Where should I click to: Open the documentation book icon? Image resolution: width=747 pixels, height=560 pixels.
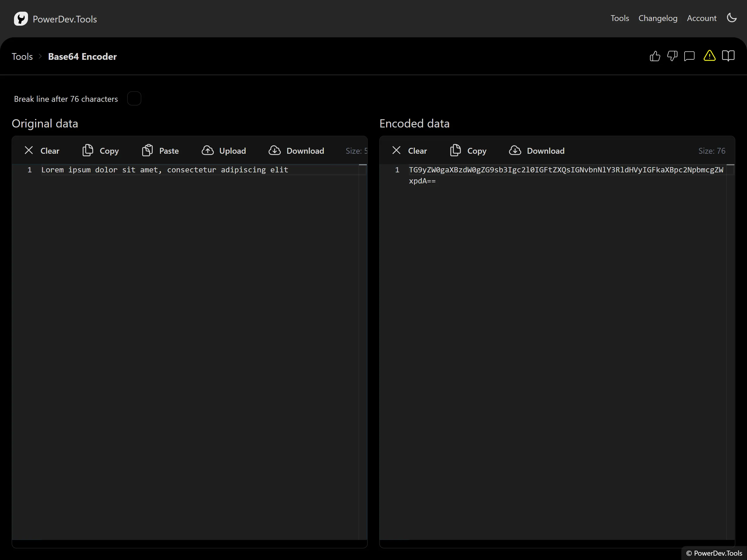coord(728,56)
